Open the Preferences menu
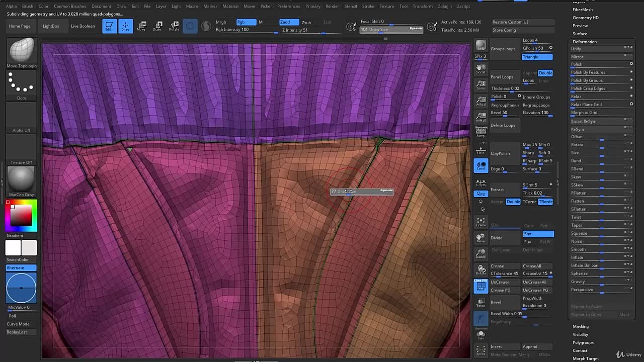 [x=288, y=7]
